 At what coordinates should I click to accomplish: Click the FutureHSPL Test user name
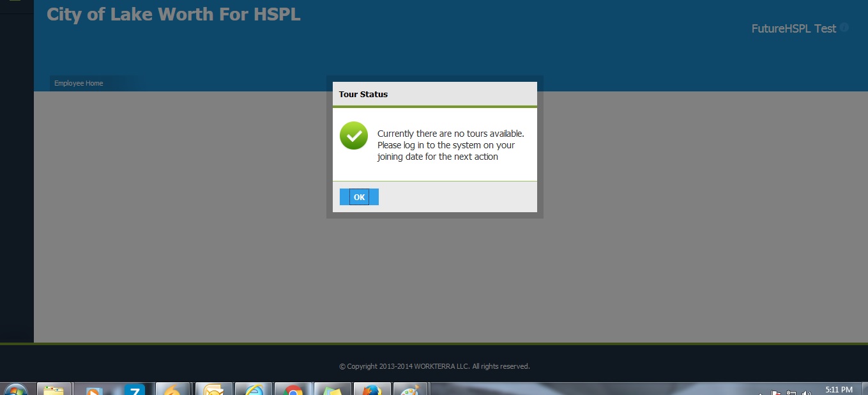793,29
